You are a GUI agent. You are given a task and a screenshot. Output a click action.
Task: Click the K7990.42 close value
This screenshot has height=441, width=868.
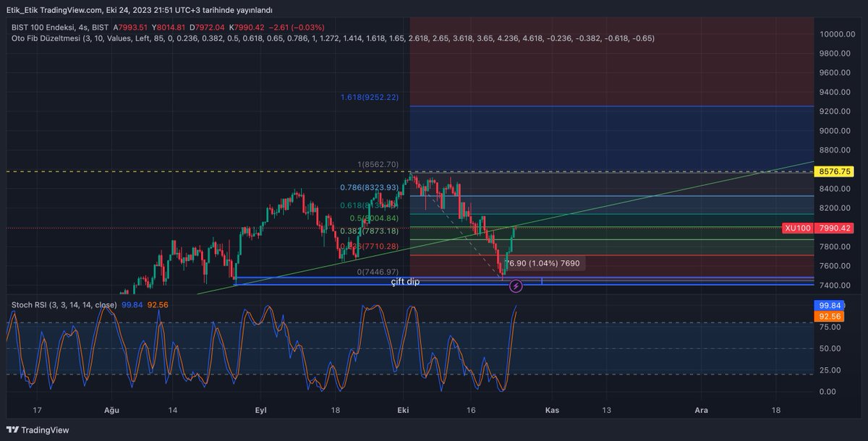pyautogui.click(x=247, y=27)
